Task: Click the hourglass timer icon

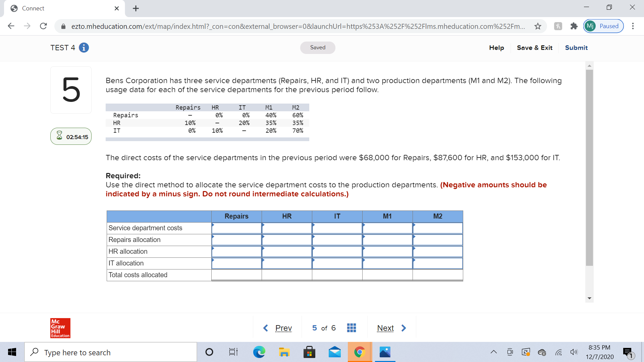Action: click(59, 135)
